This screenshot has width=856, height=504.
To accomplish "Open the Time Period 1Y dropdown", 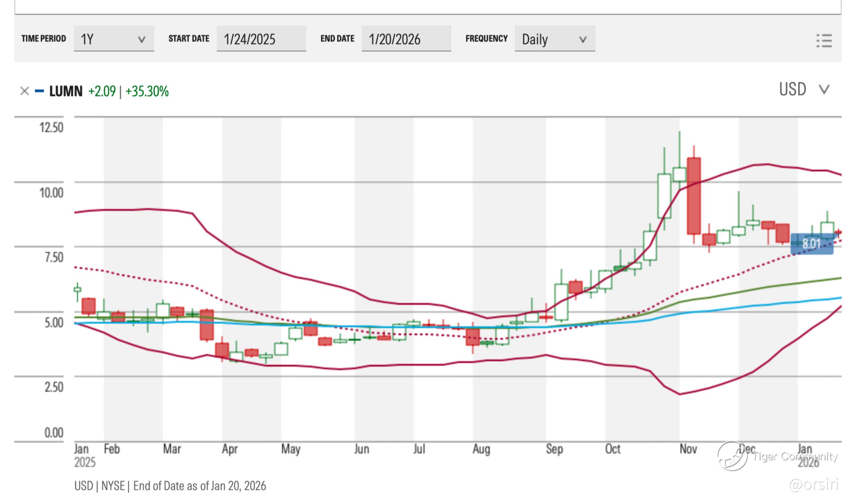I will pyautogui.click(x=114, y=39).
